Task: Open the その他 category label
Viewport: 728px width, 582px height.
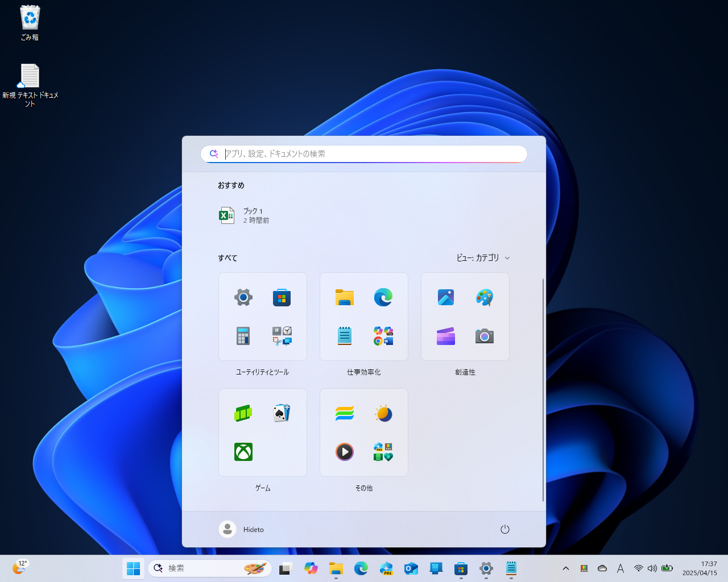Action: pos(364,488)
